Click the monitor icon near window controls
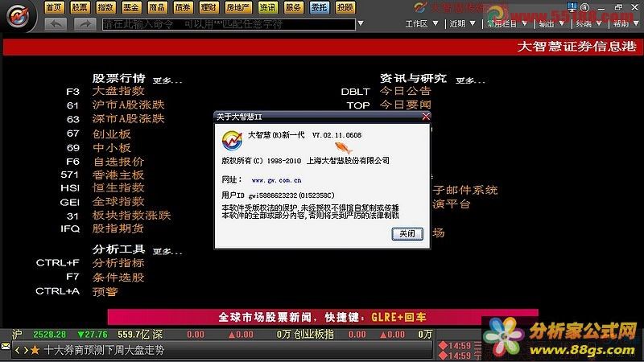This screenshot has width=644, height=362. [572, 6]
